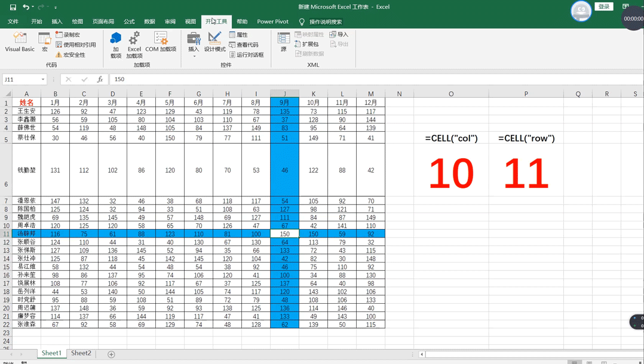Click the 12月 header cell

371,103
